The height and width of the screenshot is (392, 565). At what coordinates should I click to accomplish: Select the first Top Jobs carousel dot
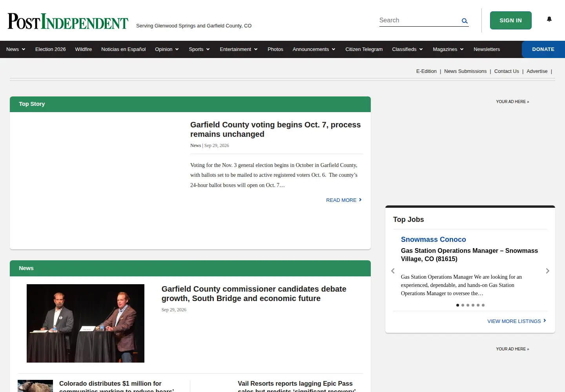457,305
